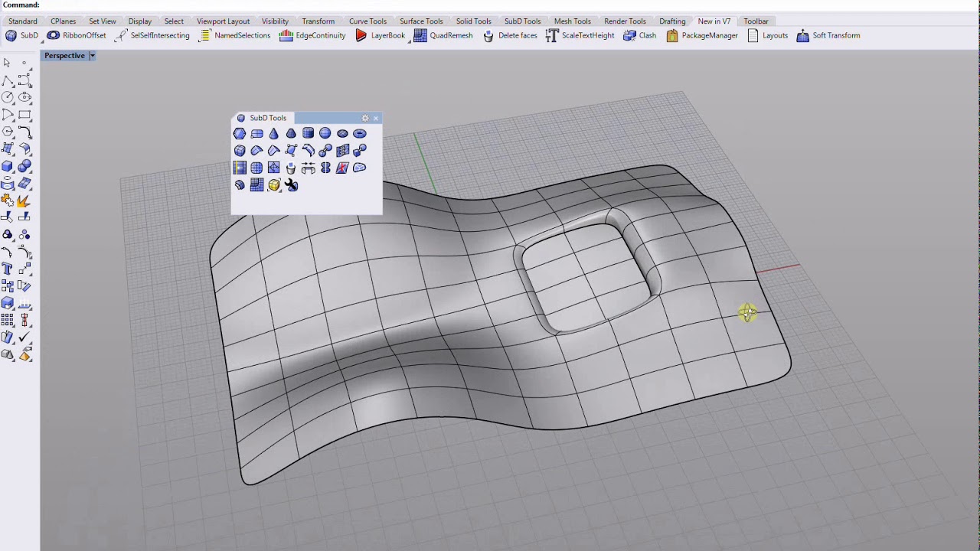Select the Polyline tool in left sidebar
980x551 pixels.
point(8,80)
